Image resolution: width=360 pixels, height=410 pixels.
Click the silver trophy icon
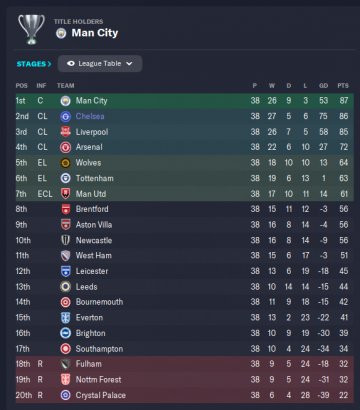coord(31,29)
